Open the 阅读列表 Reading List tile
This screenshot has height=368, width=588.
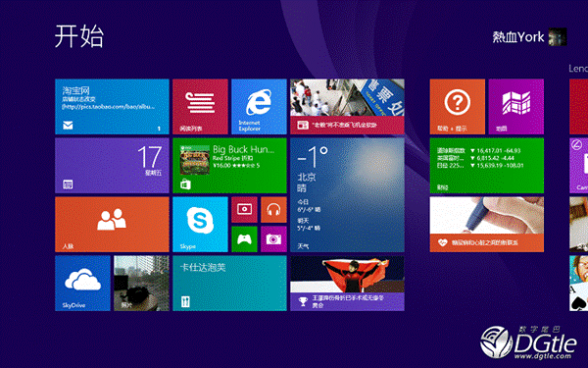pyautogui.click(x=200, y=107)
